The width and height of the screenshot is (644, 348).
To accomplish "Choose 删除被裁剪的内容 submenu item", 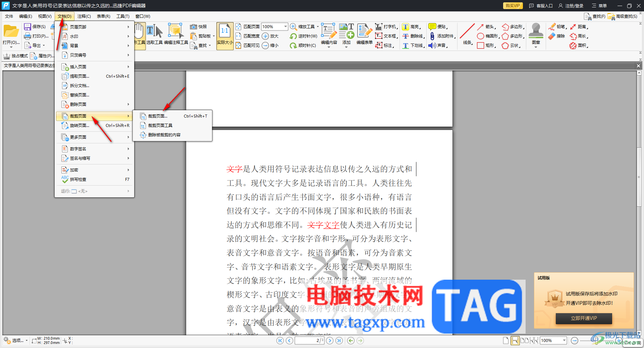I will click(173, 135).
